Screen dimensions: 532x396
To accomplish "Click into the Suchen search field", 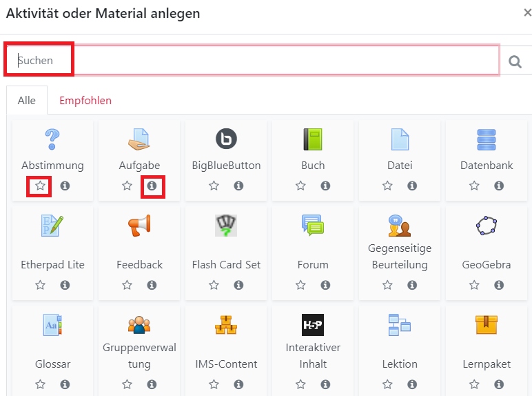I will [276, 61].
